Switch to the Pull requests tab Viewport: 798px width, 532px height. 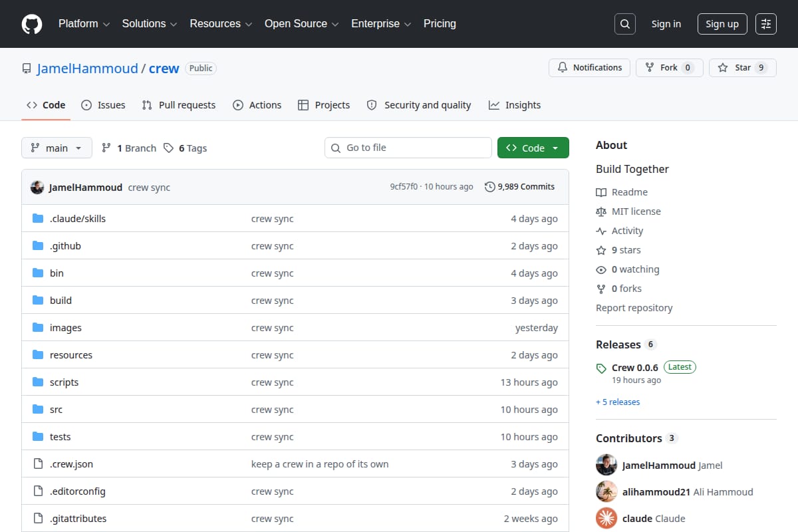pyautogui.click(x=179, y=105)
